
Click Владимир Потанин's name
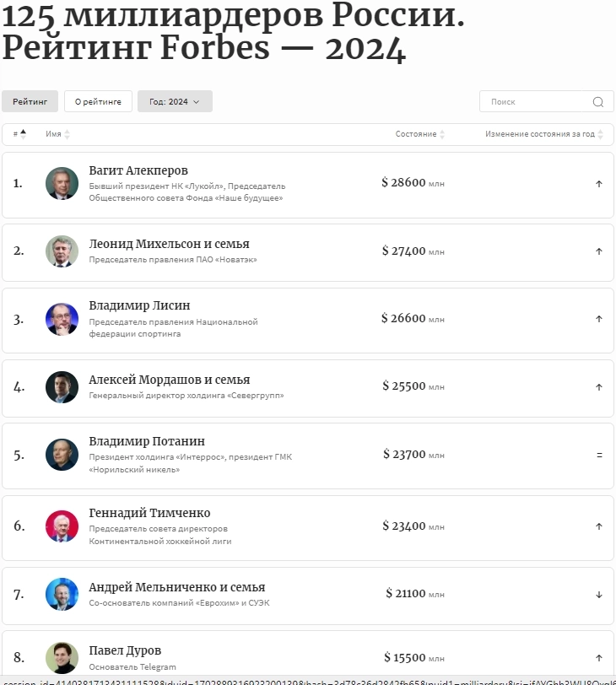(x=147, y=441)
